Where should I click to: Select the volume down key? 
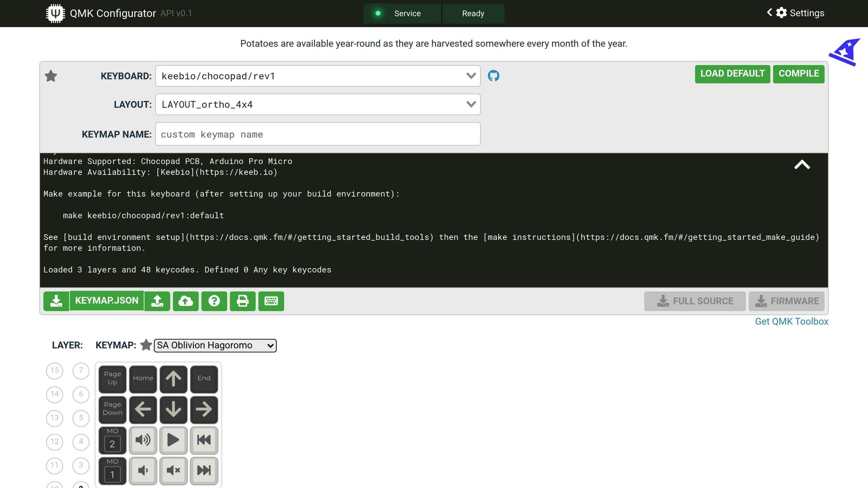(143, 470)
